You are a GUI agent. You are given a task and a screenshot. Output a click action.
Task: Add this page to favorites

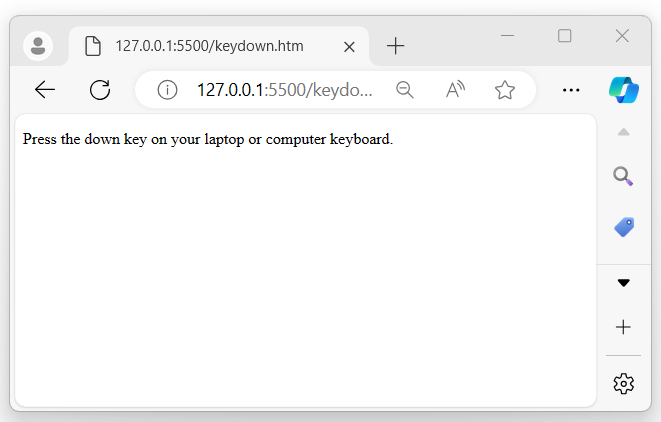(505, 90)
